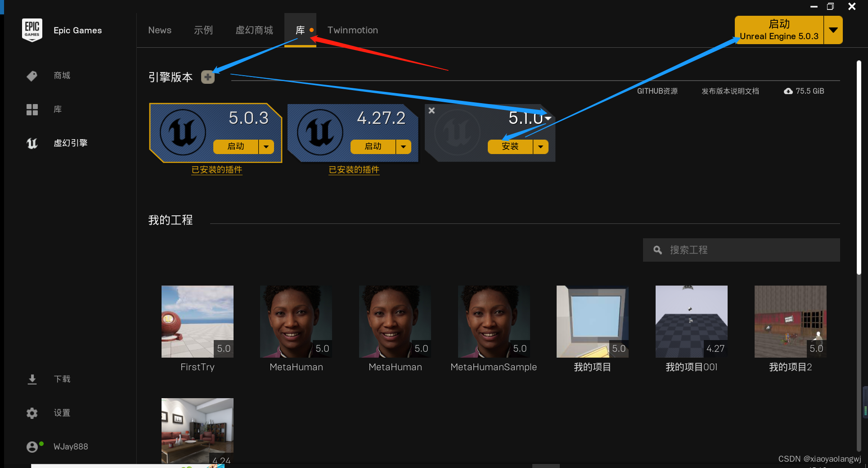Select the 虚幻引擎 Unreal icon in sidebar
Viewport: 868px width, 468px height.
[x=32, y=143]
